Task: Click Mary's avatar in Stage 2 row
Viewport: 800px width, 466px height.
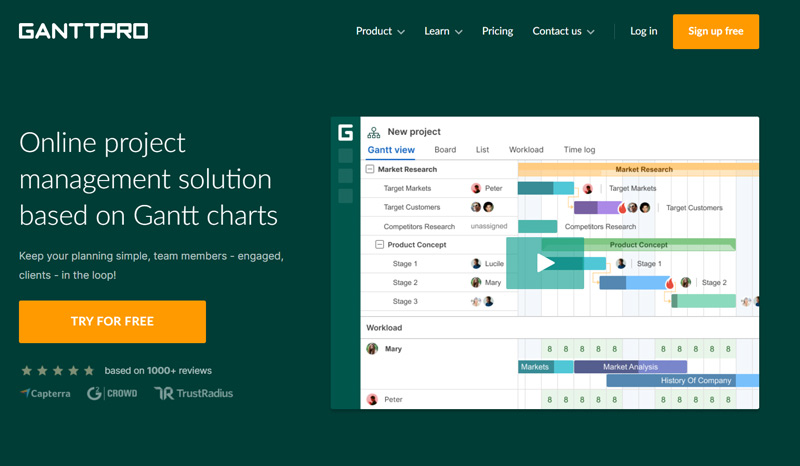Action: [x=476, y=282]
